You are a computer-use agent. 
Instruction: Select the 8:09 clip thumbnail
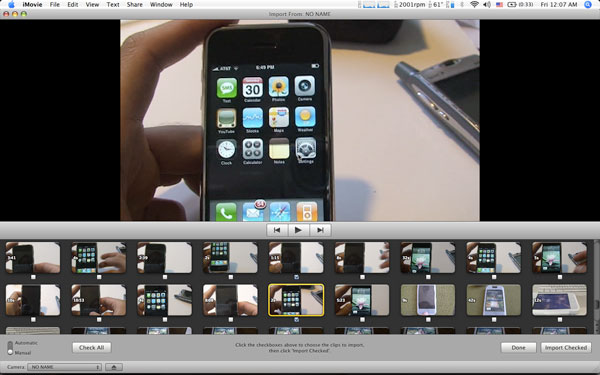[230, 300]
